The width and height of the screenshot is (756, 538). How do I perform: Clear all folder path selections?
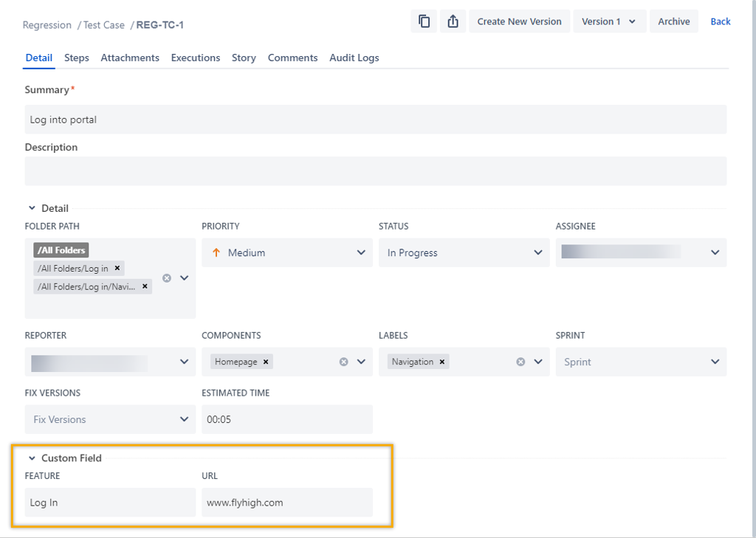click(167, 278)
